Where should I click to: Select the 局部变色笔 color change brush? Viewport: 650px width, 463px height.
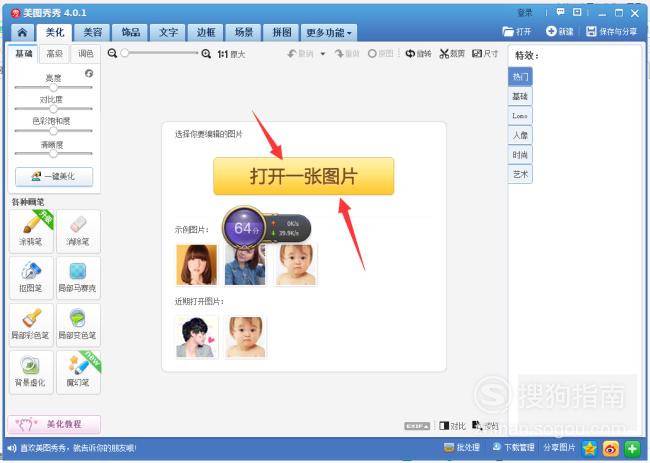pyautogui.click(x=78, y=325)
